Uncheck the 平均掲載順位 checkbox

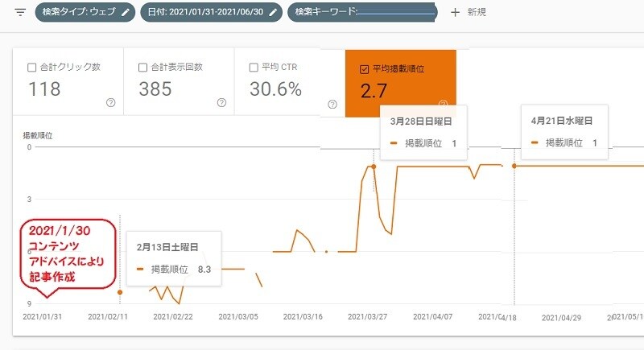pyautogui.click(x=364, y=69)
